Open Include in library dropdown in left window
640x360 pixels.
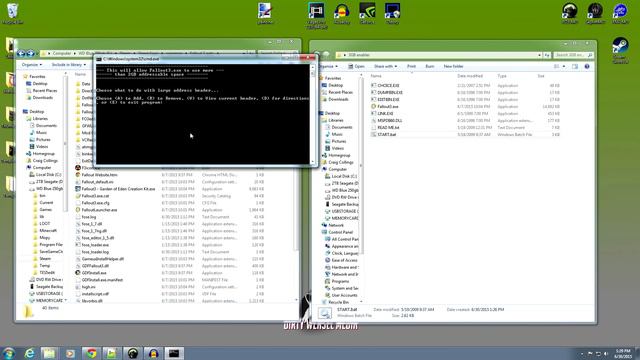point(69,64)
